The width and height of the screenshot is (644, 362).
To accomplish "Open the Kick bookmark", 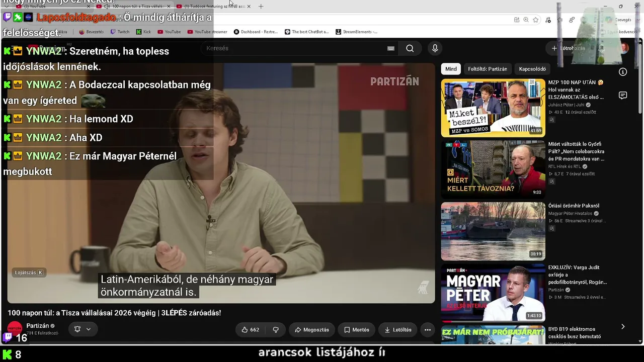I will pyautogui.click(x=143, y=32).
